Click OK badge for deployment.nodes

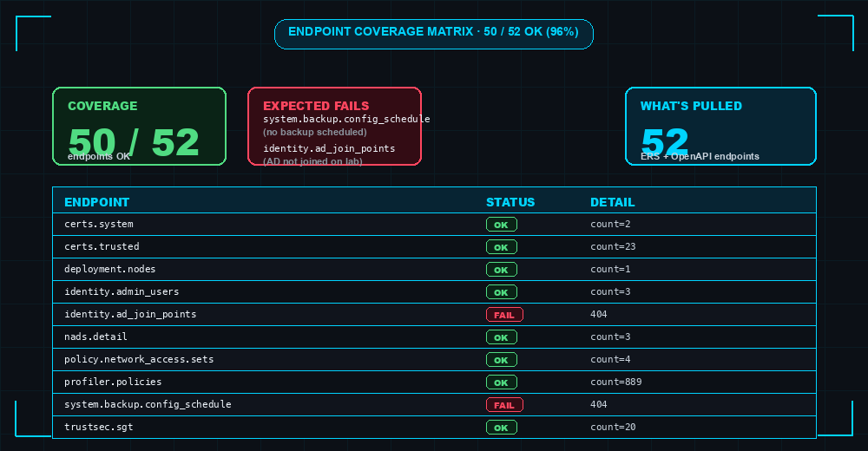click(x=502, y=270)
